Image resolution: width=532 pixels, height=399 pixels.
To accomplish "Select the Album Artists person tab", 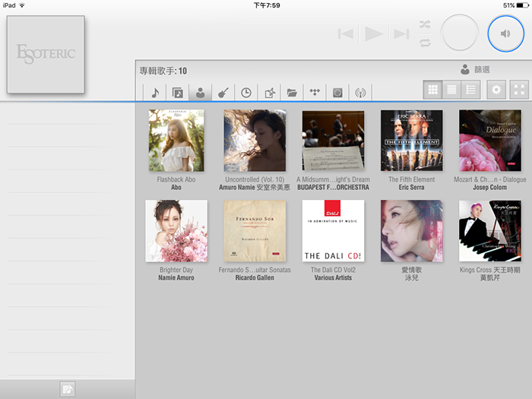I will click(x=200, y=92).
